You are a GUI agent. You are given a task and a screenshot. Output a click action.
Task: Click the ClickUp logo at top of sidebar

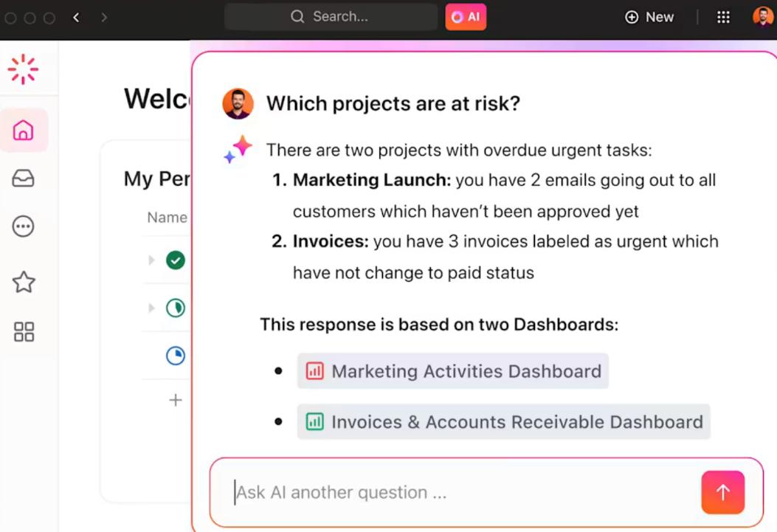point(23,69)
